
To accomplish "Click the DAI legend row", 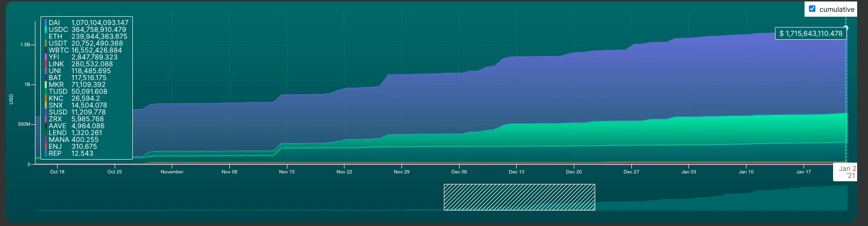I will click(87, 23).
